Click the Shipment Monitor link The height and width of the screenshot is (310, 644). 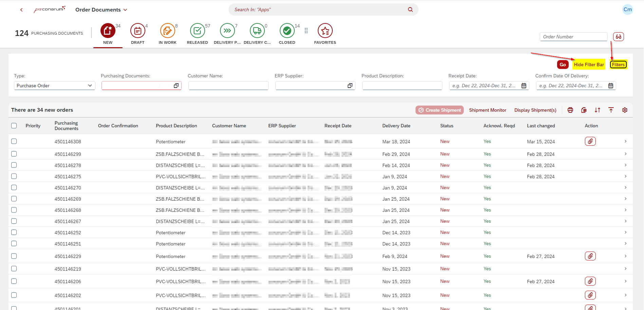(x=487, y=110)
